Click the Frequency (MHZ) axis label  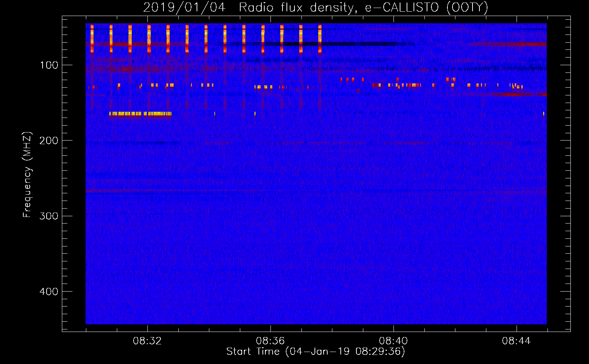pos(27,175)
